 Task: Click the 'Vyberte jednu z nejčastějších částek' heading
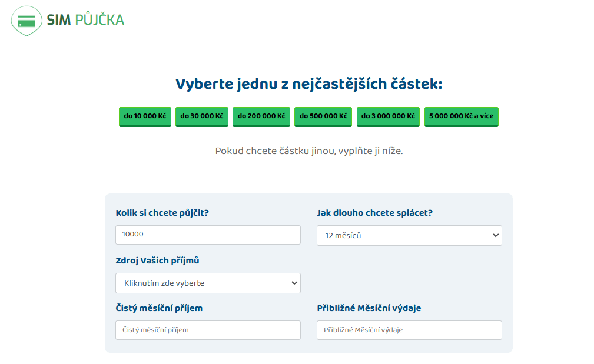308,84
